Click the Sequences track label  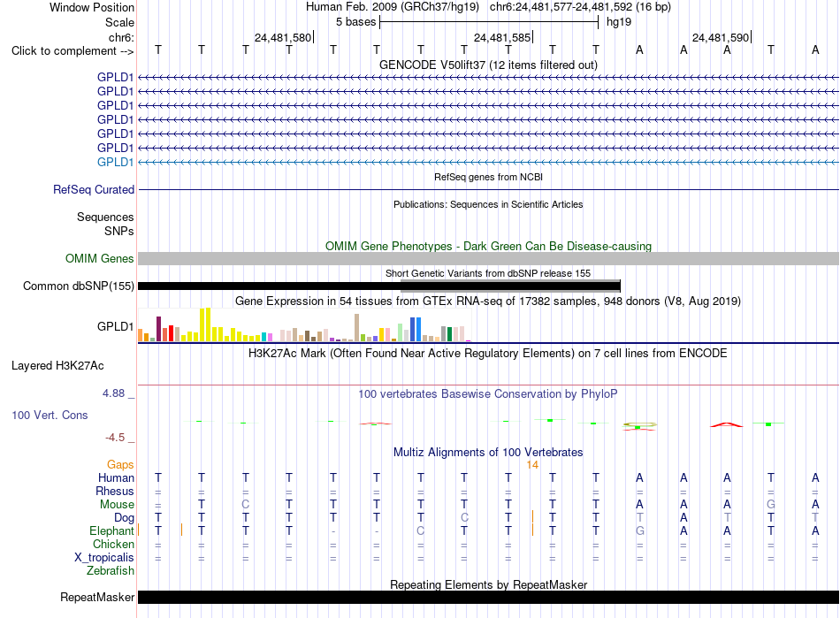[x=105, y=217]
